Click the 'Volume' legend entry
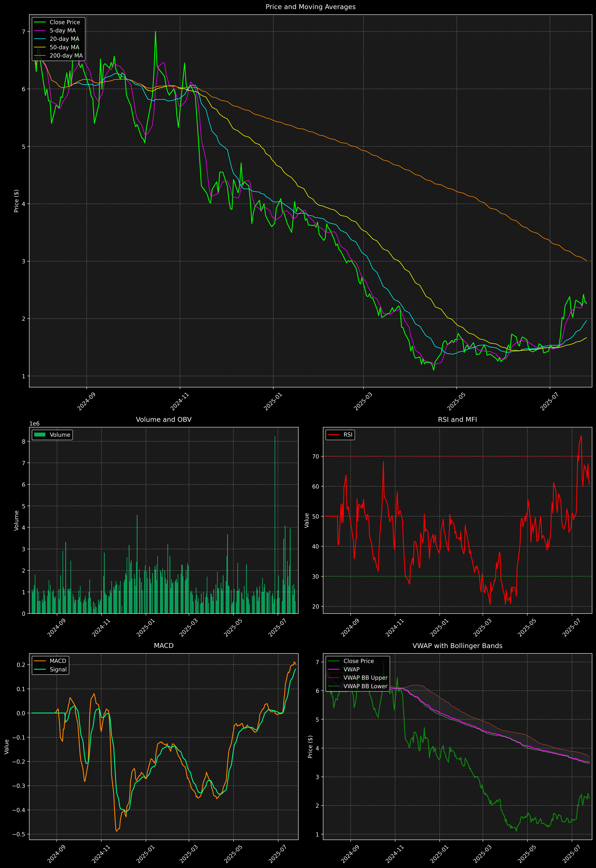The height and width of the screenshot is (868, 596). [60, 435]
